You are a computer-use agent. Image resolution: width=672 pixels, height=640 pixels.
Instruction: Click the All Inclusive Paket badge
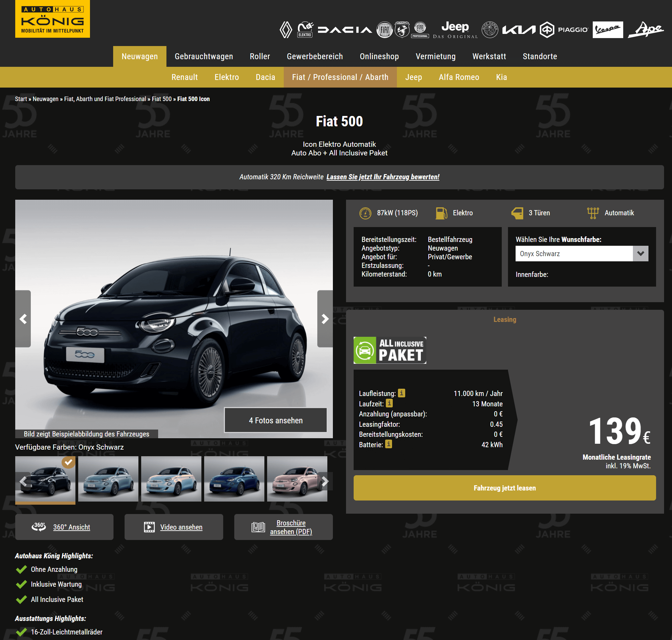[x=390, y=350]
